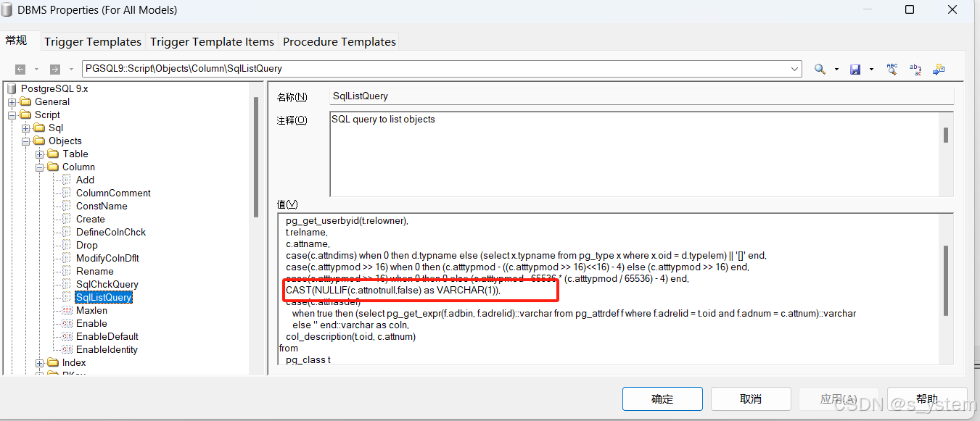Click the Rename item's document icon
This screenshot has width=980, height=421.
click(x=67, y=271)
